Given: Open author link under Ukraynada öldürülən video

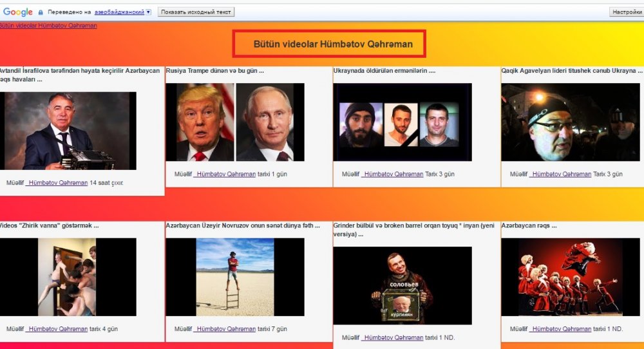Looking at the screenshot, I should point(392,174).
